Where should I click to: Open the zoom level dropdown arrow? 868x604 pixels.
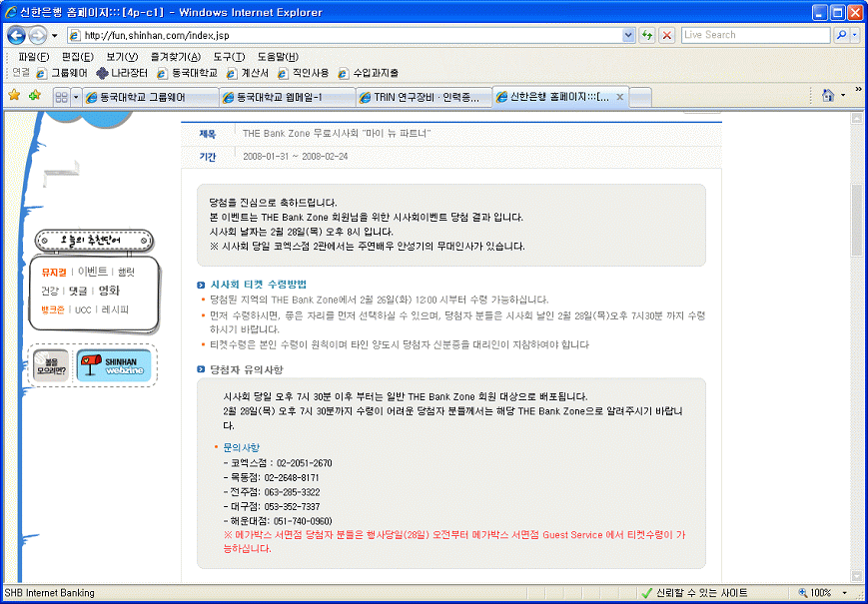coord(845,593)
